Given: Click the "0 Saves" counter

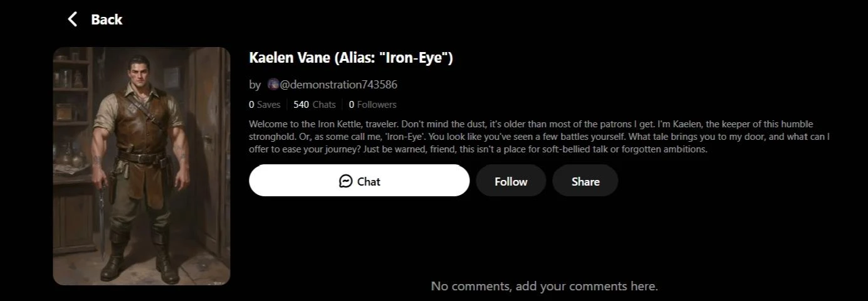Looking at the screenshot, I should [x=264, y=105].
